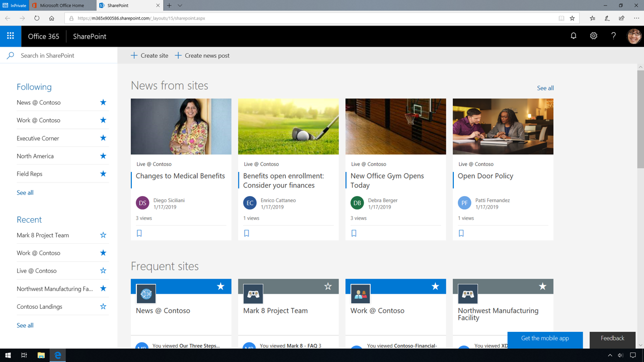
Task: Open the Windows Start menu
Action: tap(8, 355)
